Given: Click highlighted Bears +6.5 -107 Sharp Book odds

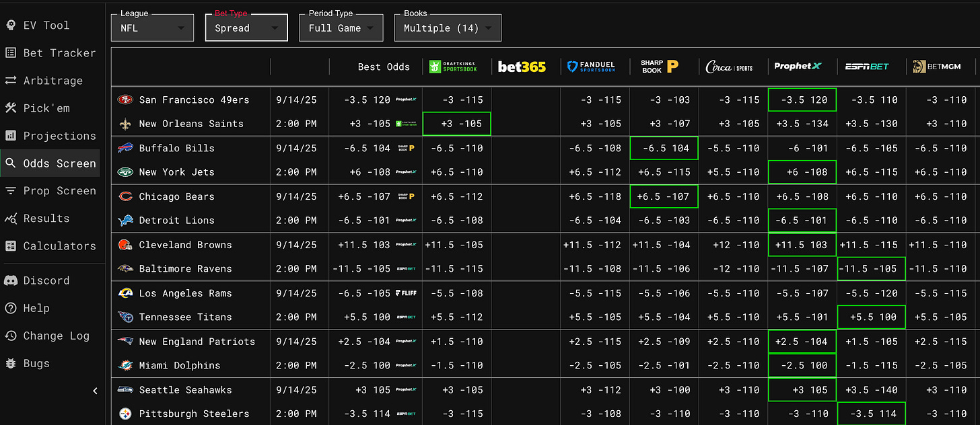Looking at the screenshot, I should [x=664, y=196].
